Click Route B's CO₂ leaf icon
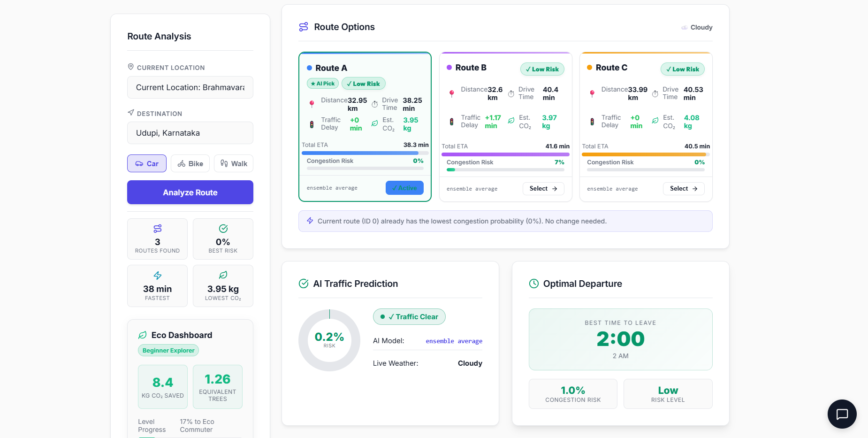 [511, 121]
